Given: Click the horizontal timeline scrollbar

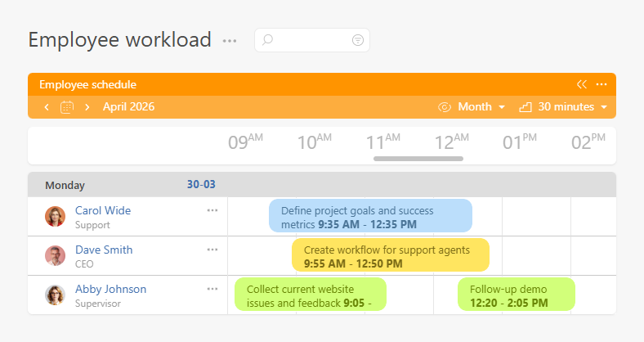Looking at the screenshot, I should click(x=418, y=159).
